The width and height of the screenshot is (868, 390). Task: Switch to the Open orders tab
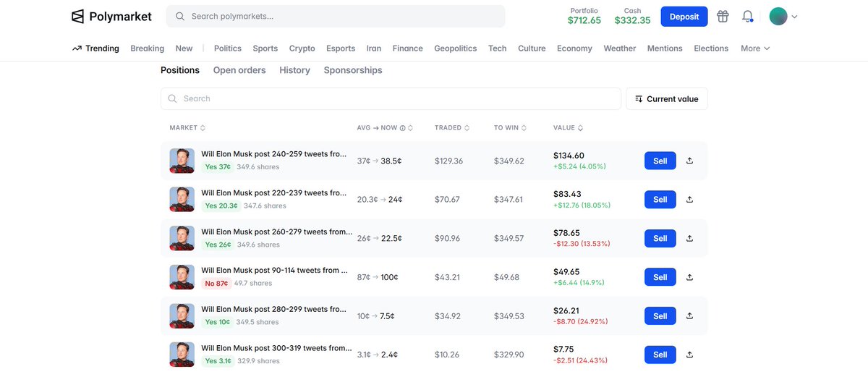239,70
